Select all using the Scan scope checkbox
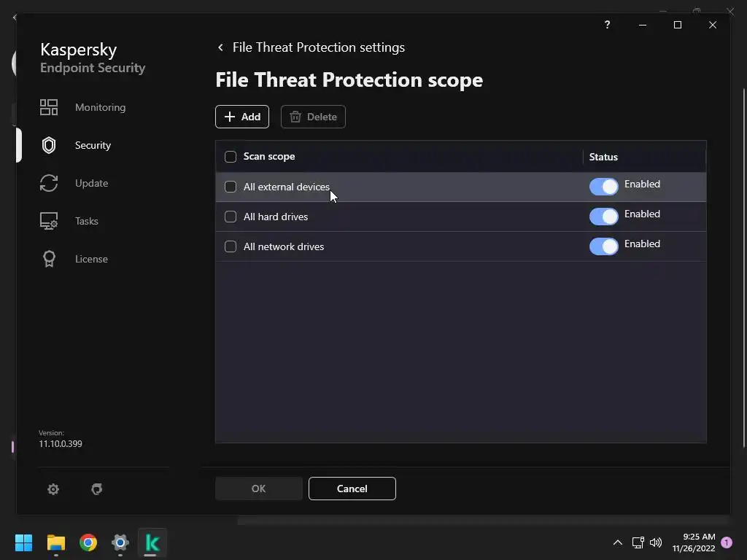 [231, 157]
